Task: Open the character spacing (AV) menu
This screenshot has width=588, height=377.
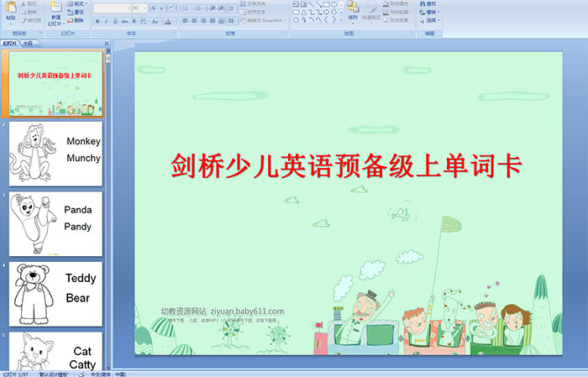Action: click(144, 21)
